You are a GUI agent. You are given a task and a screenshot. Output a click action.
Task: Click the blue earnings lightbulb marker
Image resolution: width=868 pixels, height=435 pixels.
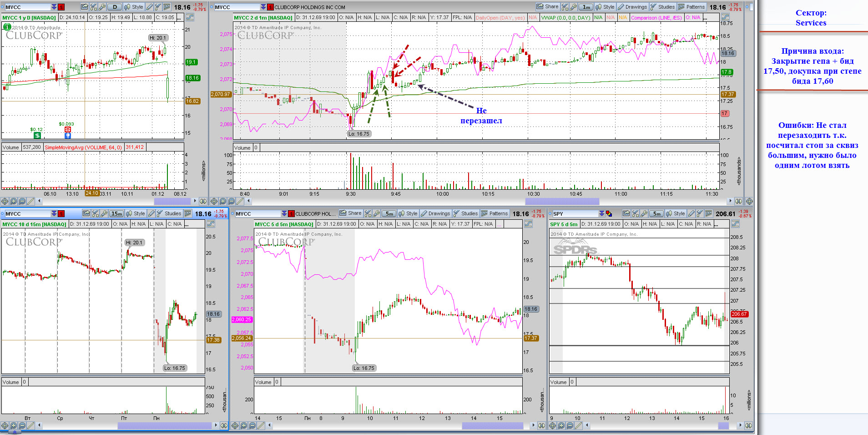click(x=68, y=136)
